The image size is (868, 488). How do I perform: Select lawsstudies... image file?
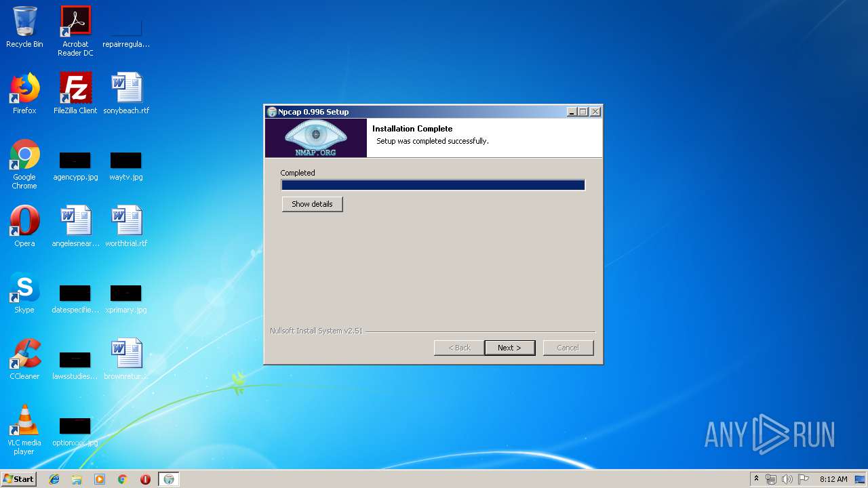75,365
